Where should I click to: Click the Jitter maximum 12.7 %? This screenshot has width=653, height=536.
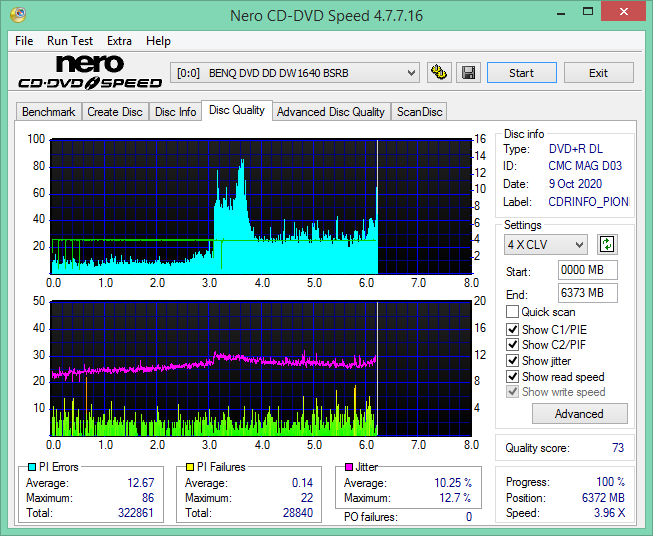pyautogui.click(x=456, y=498)
